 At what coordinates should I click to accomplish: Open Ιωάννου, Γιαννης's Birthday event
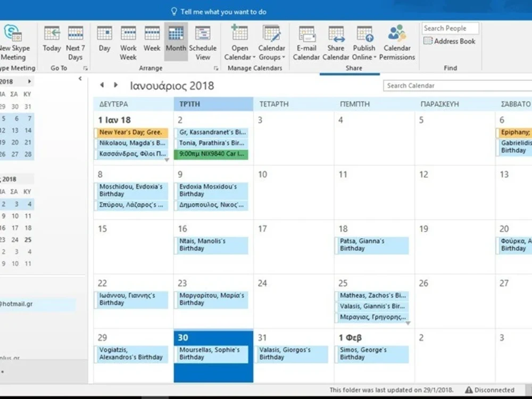point(131,300)
